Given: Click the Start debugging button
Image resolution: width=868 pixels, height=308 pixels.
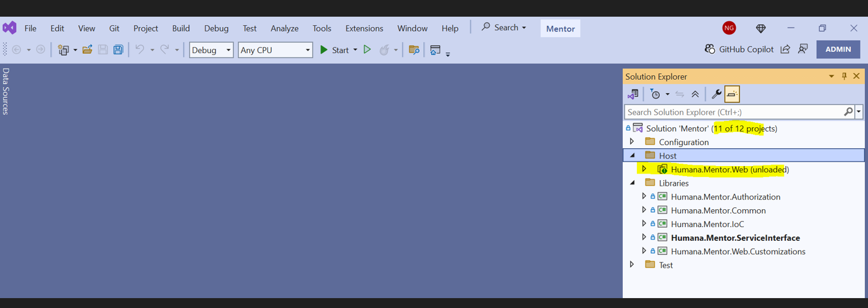Looking at the screenshot, I should (334, 50).
